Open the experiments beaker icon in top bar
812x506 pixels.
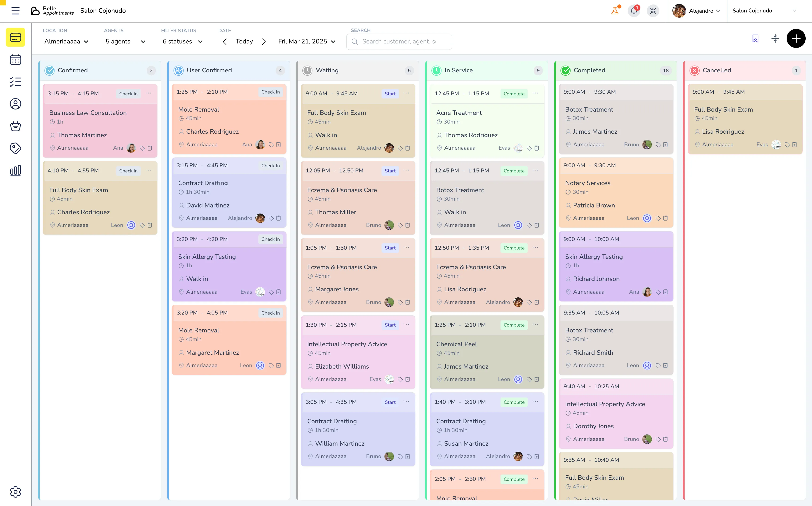(615, 11)
